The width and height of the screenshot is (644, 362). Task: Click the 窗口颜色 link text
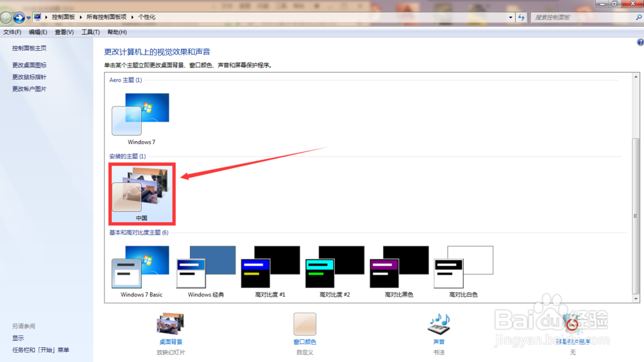pos(305,342)
